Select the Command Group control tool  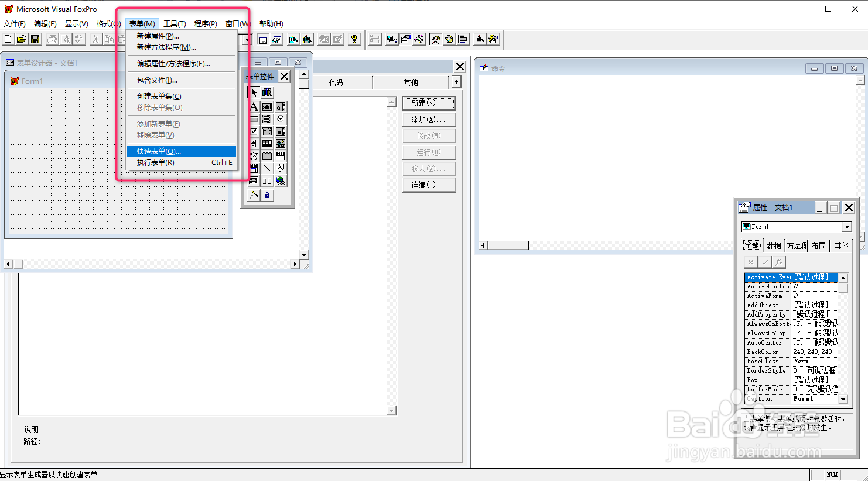(x=267, y=119)
